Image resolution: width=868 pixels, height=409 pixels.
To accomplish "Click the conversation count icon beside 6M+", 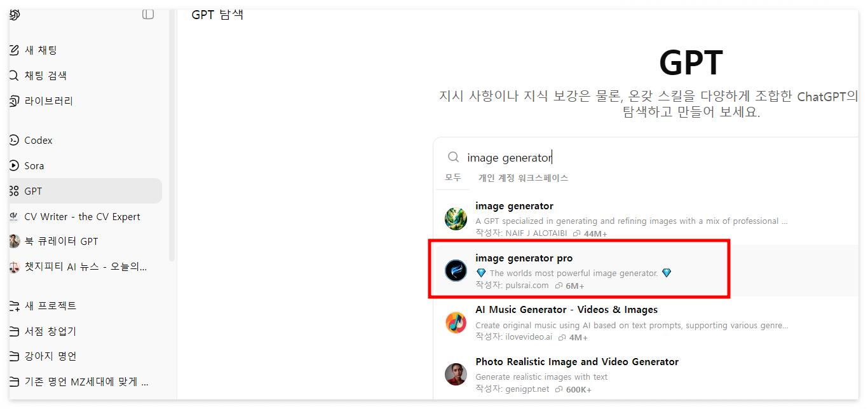I will tap(559, 286).
